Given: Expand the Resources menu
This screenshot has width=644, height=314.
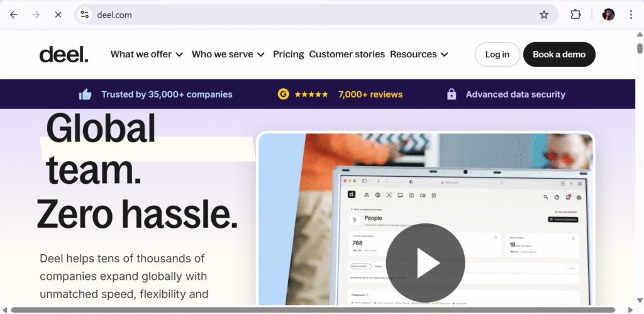Looking at the screenshot, I should click(419, 54).
